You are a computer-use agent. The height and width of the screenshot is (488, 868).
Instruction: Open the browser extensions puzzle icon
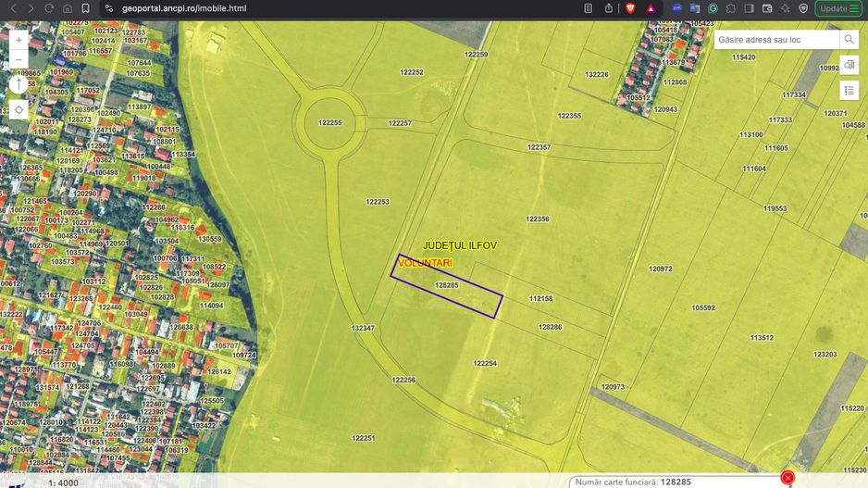tap(731, 8)
